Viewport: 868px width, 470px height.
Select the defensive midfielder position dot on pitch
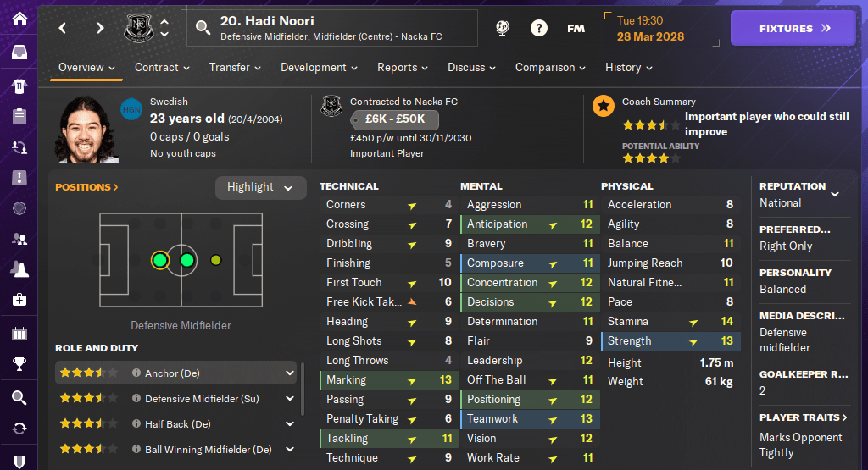[x=159, y=260]
